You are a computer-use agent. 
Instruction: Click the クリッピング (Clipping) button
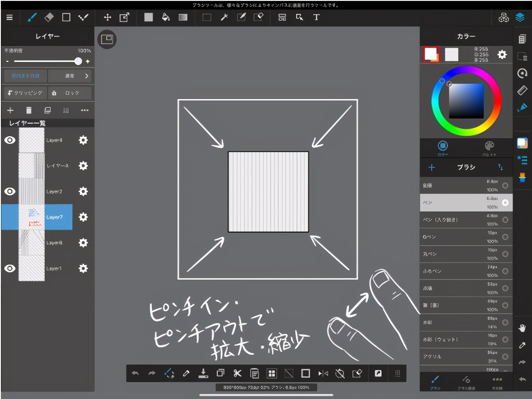coord(25,93)
